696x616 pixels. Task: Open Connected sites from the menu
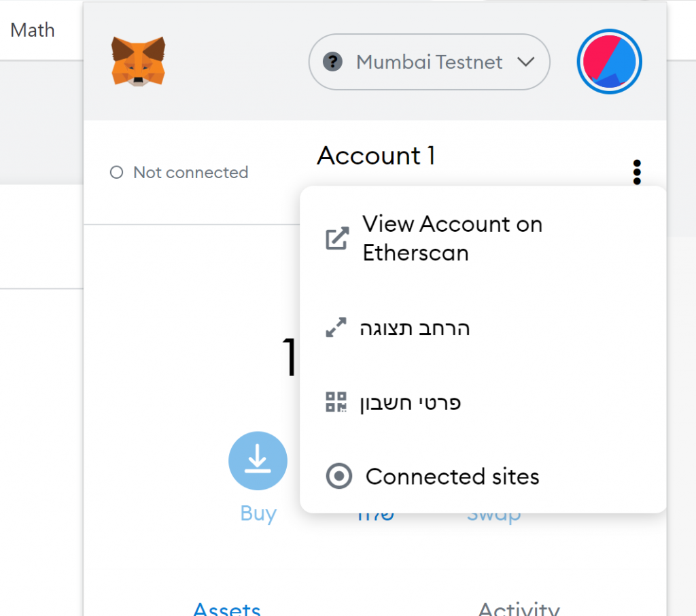tap(452, 477)
